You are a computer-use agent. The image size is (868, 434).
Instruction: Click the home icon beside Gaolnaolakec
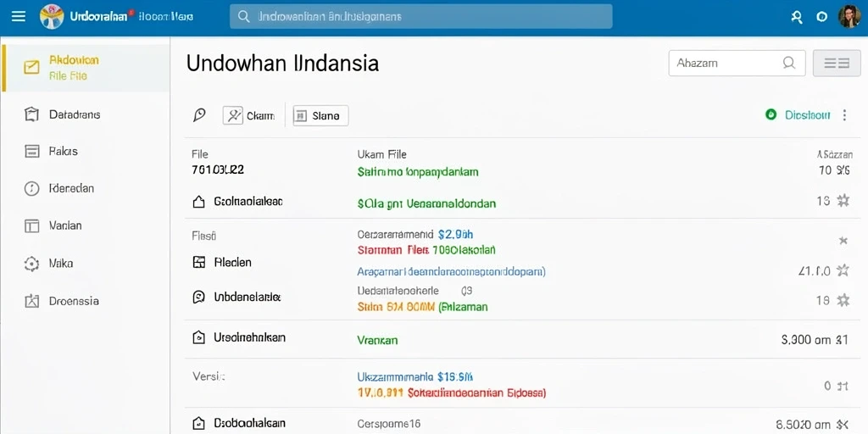pos(198,202)
